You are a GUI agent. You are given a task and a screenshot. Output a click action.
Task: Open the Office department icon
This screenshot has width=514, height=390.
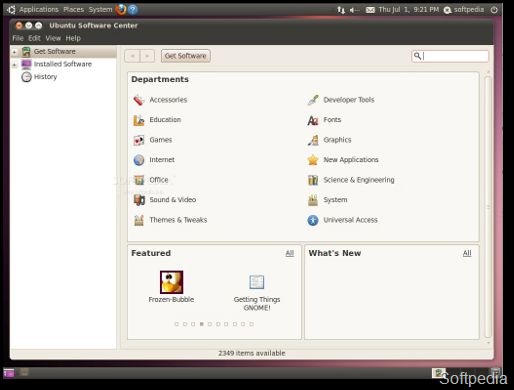click(x=139, y=180)
